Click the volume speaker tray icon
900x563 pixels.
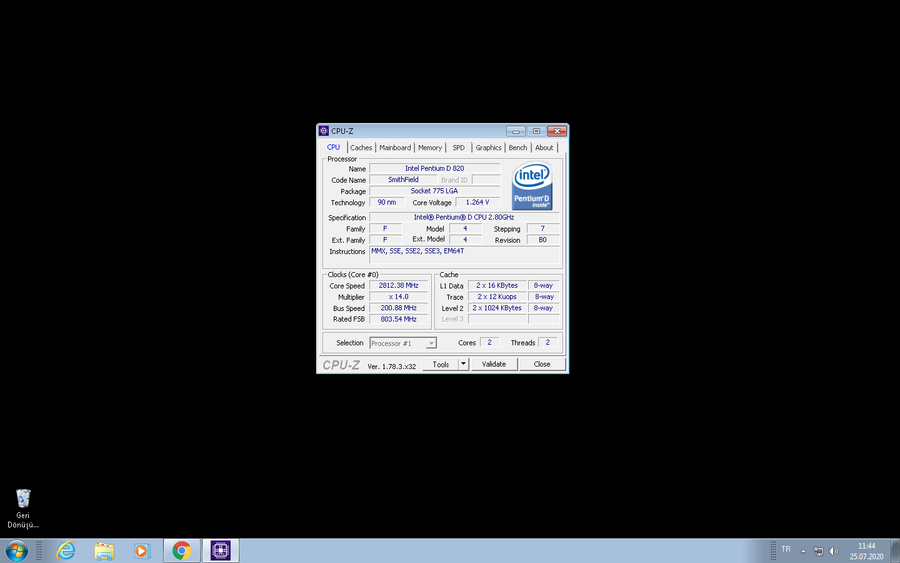(x=834, y=552)
